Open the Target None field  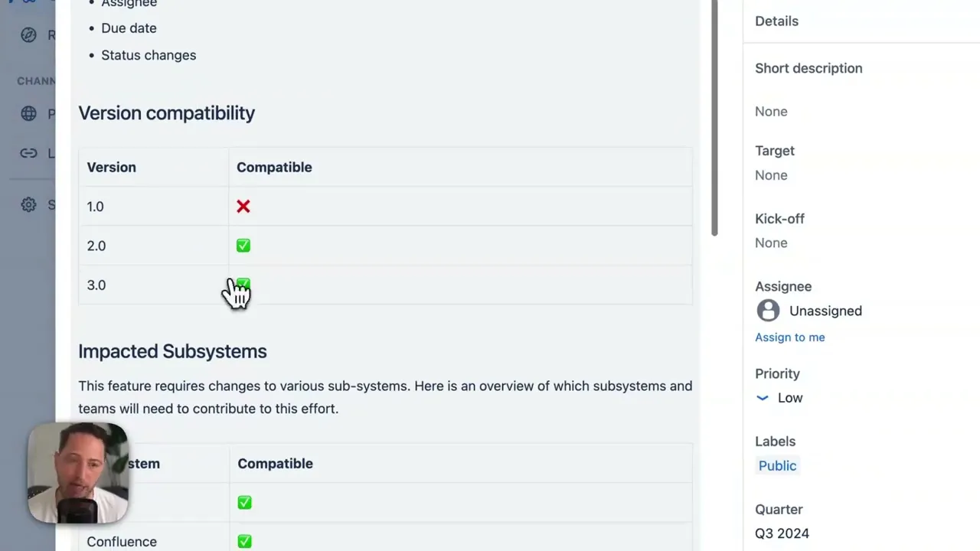[x=771, y=175]
